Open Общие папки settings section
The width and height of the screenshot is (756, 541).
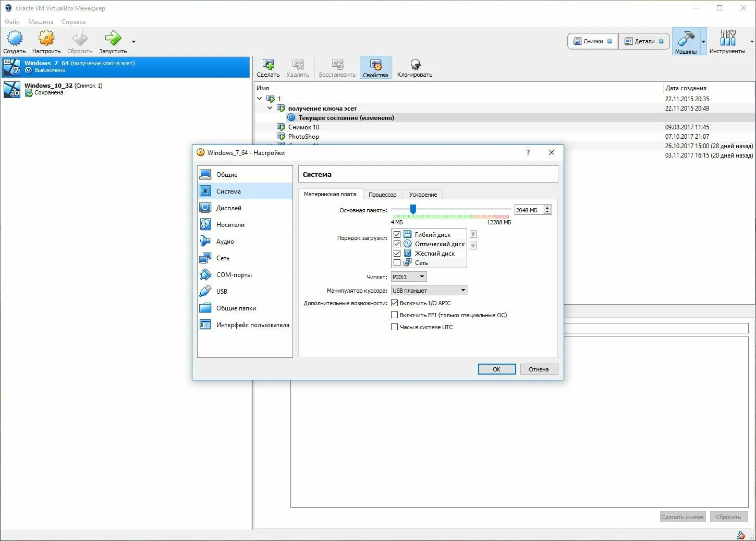[x=236, y=308]
